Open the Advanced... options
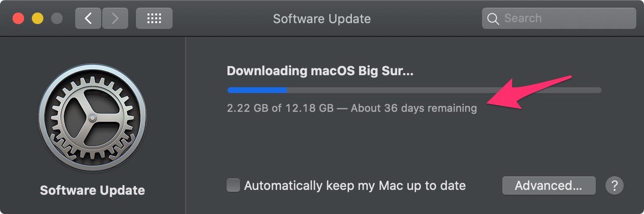 (x=549, y=186)
